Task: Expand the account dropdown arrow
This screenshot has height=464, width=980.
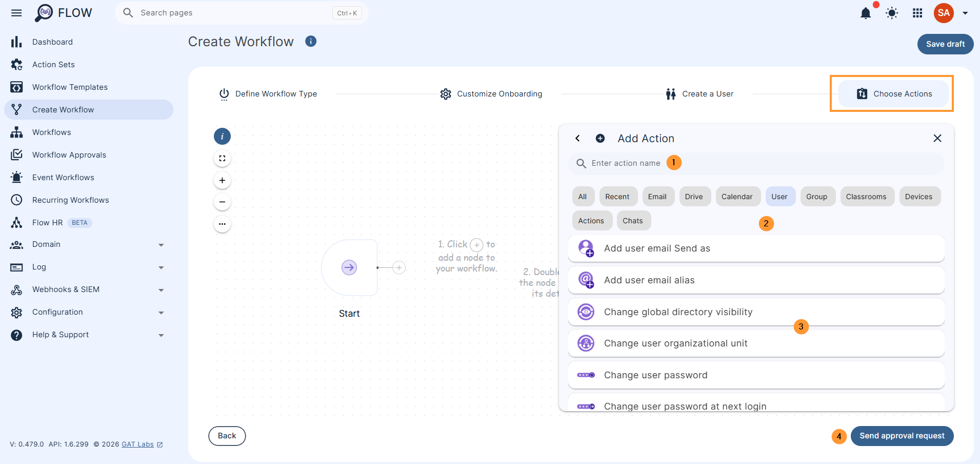Action: (x=965, y=13)
